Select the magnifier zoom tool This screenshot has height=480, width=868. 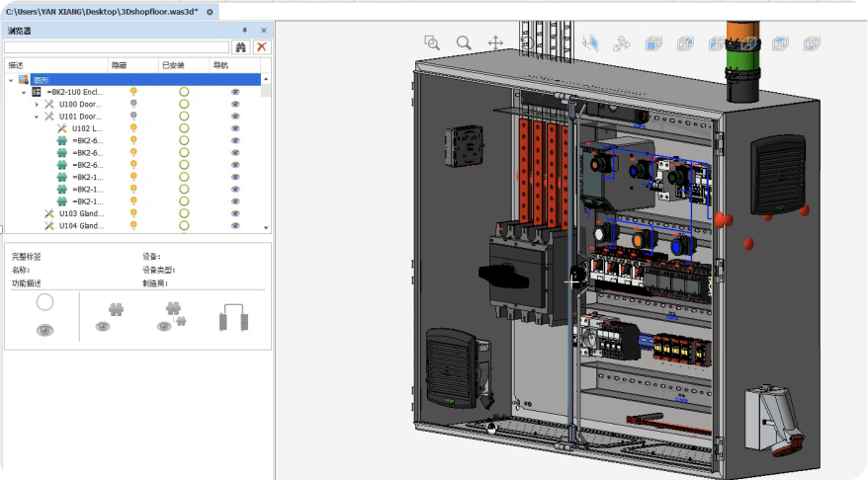464,42
